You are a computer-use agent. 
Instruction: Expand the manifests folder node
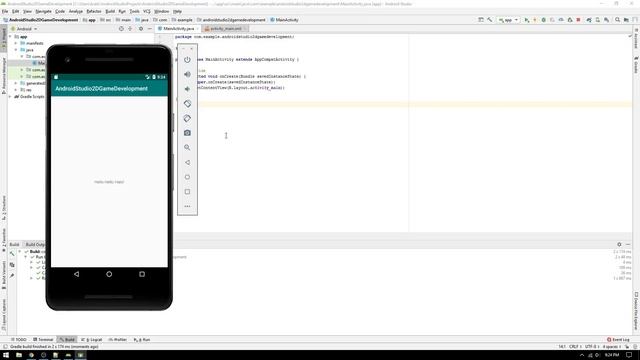pyautogui.click(x=16, y=43)
